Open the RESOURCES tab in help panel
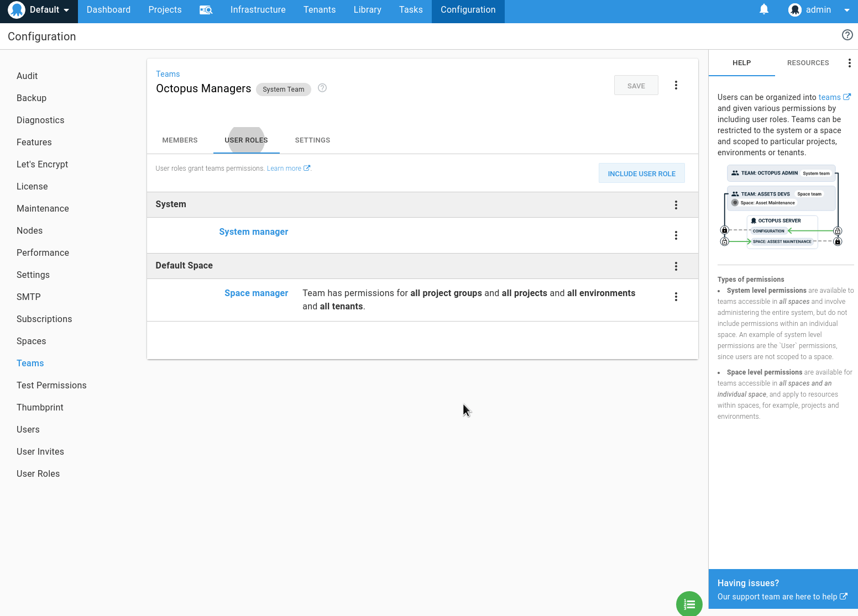The height and width of the screenshot is (616, 858). [x=808, y=62]
